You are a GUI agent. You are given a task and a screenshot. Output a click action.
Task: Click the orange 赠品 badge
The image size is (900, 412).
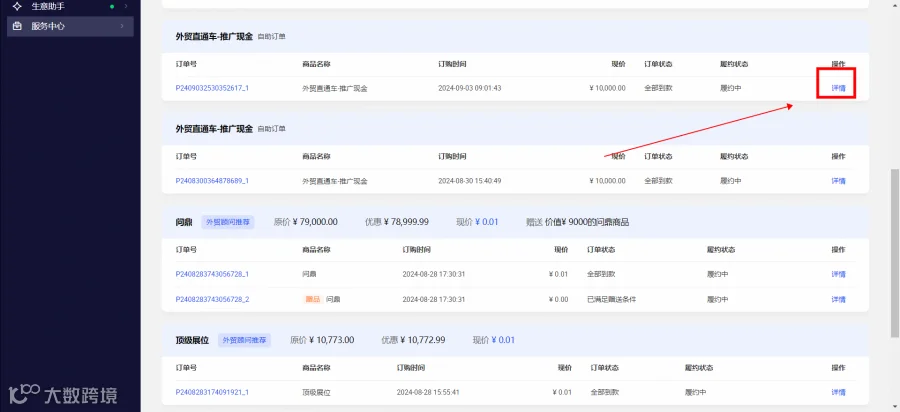click(312, 300)
